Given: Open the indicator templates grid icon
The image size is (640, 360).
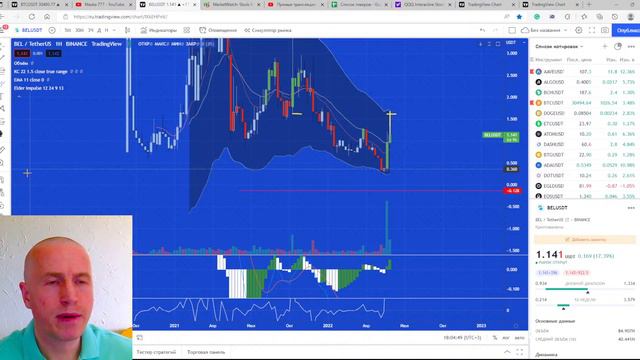Looking at the screenshot, I should (187, 30).
